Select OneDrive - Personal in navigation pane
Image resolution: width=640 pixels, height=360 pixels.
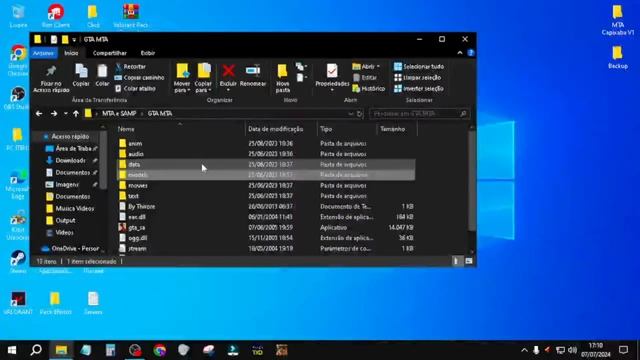tap(75, 249)
